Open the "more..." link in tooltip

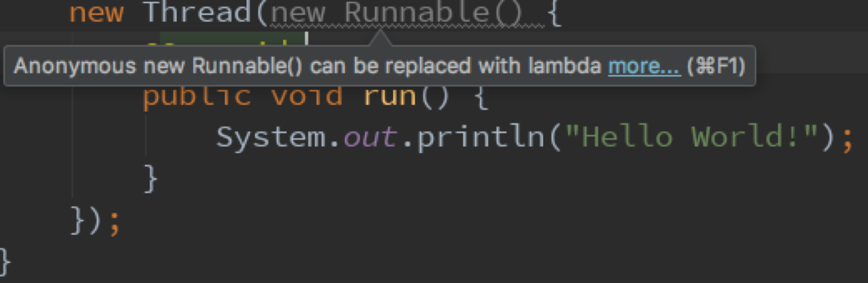(x=644, y=66)
